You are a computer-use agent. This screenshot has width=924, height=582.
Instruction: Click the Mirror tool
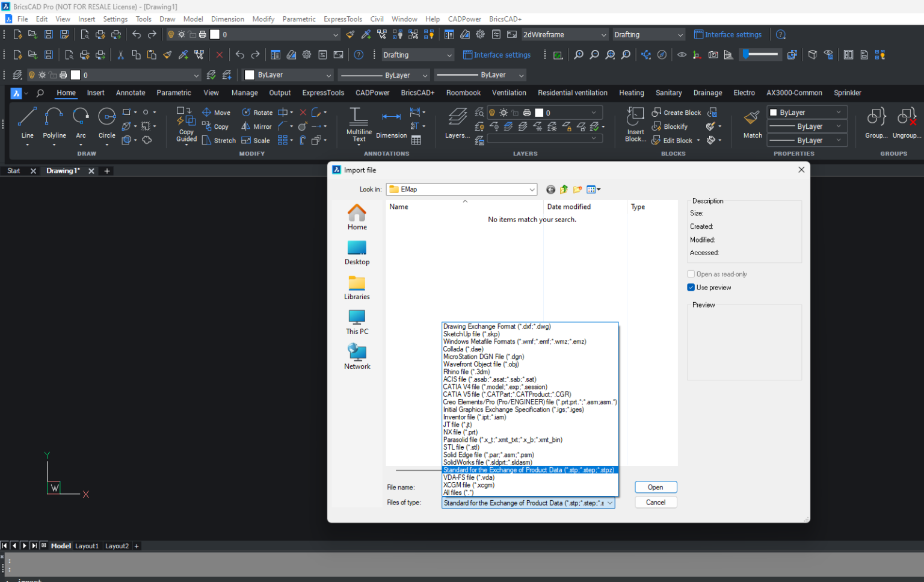pyautogui.click(x=256, y=126)
